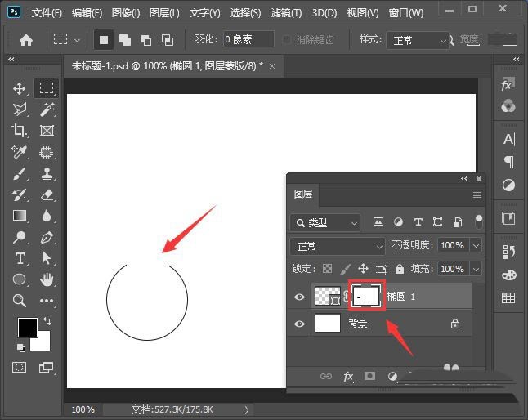Open the 正常 blend mode dropdown
Viewport: 528px width, 420px height.
tap(338, 246)
